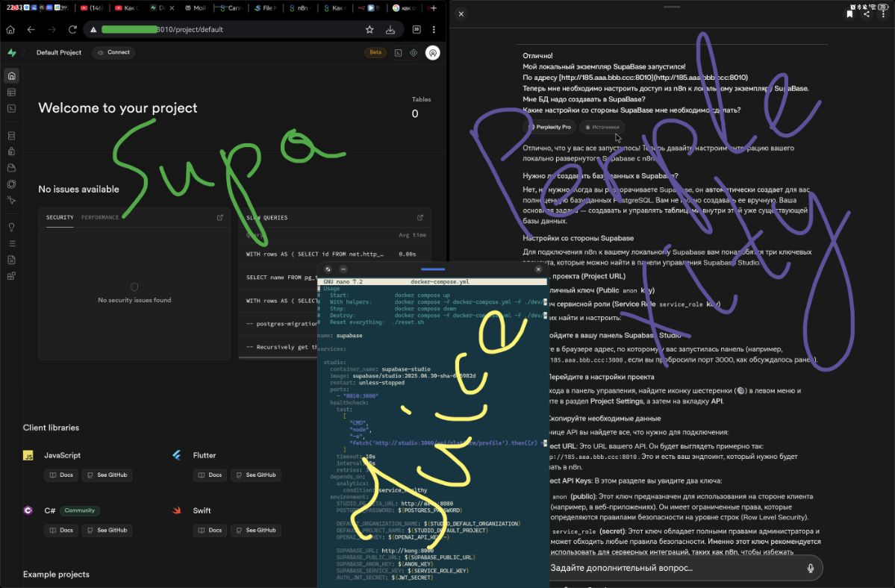This screenshot has height=588, width=895.
Task: Switch to the File browser tab
Action: [266, 8]
